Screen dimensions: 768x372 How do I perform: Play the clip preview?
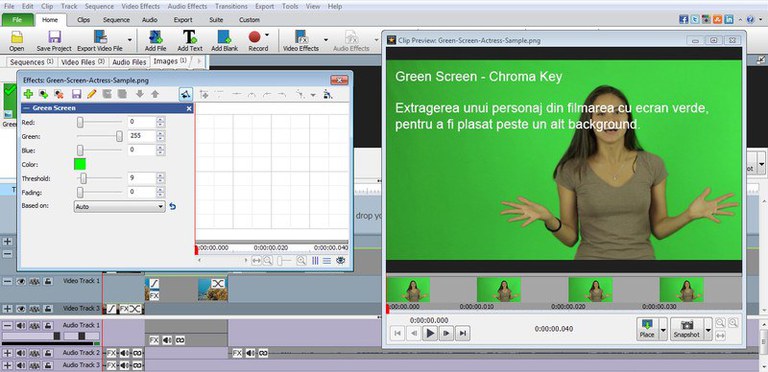point(430,333)
